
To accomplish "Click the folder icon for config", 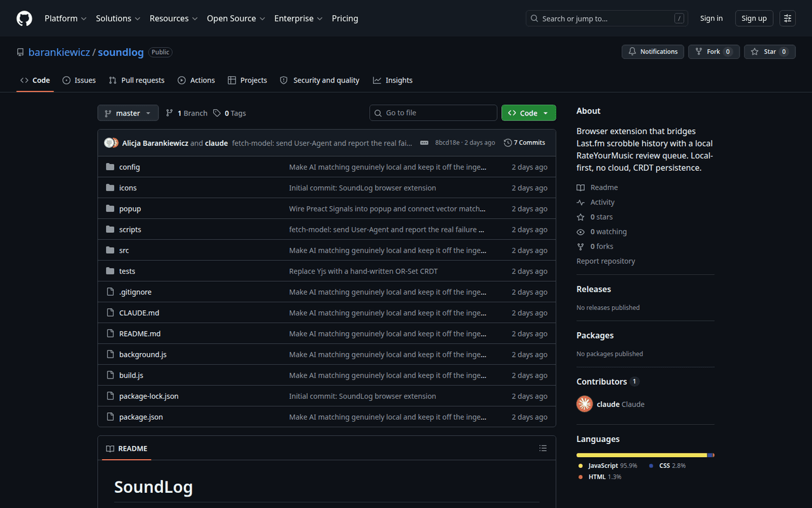I will click(x=110, y=167).
